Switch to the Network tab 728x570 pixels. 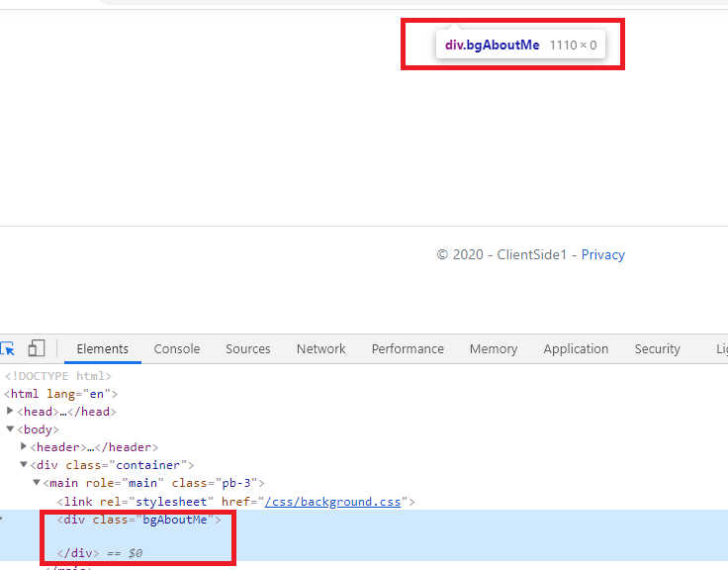pyautogui.click(x=320, y=349)
